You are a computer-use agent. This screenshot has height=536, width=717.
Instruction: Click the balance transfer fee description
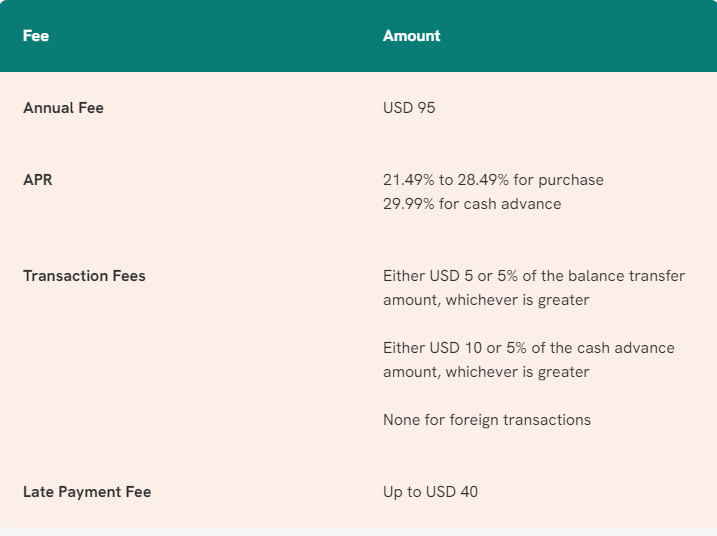tap(534, 288)
